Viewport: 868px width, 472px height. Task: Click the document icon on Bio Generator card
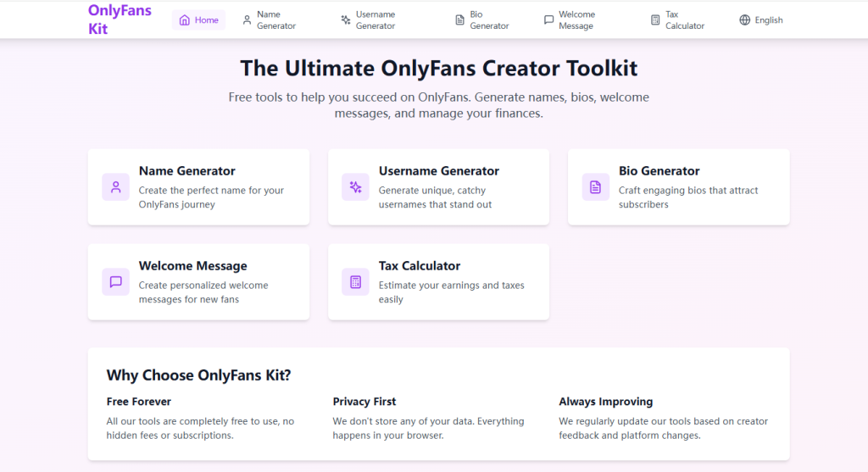click(595, 187)
